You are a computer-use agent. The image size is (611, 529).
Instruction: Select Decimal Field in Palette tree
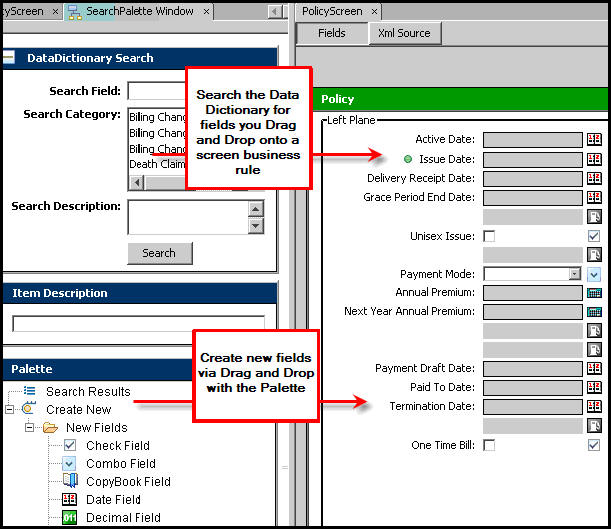point(123,518)
